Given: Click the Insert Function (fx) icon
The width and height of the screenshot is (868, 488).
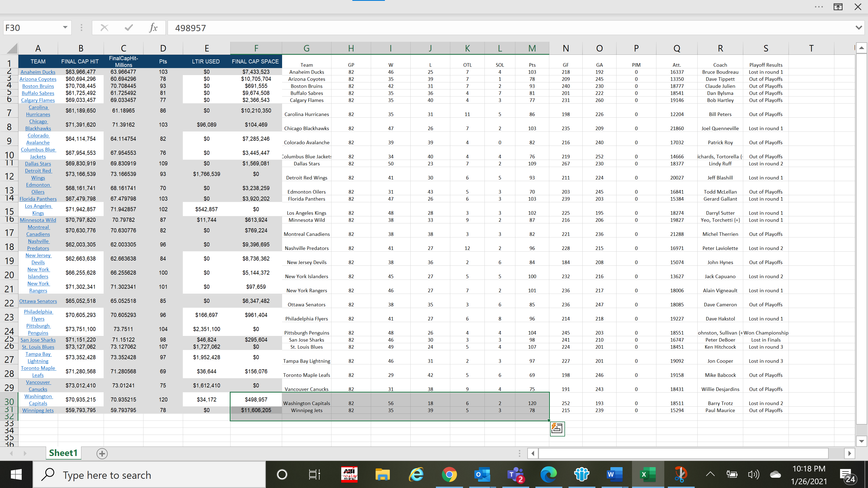Looking at the screenshot, I should pyautogui.click(x=154, y=28).
